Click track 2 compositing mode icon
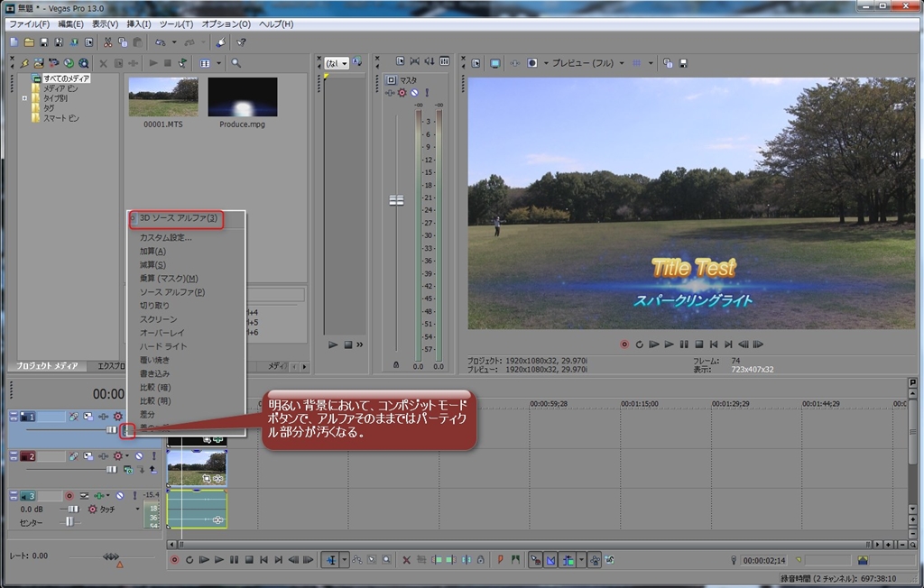Image resolution: width=924 pixels, height=588 pixels. tap(128, 470)
